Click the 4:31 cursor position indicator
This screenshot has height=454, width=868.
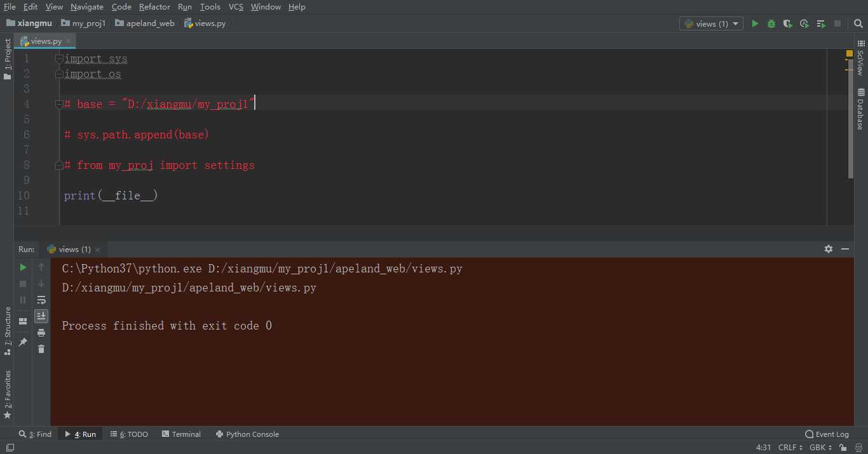coord(763,448)
